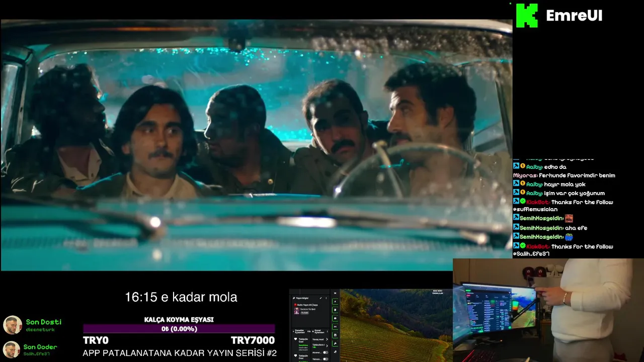
Task: Click the '16:15 e kadar mola' text
Action: click(x=181, y=297)
